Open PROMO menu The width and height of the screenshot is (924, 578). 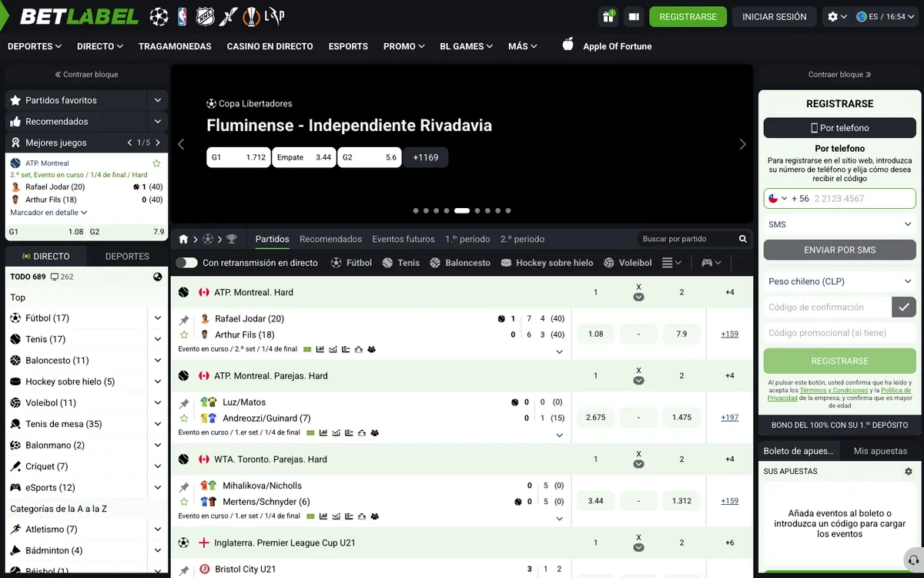[404, 46]
